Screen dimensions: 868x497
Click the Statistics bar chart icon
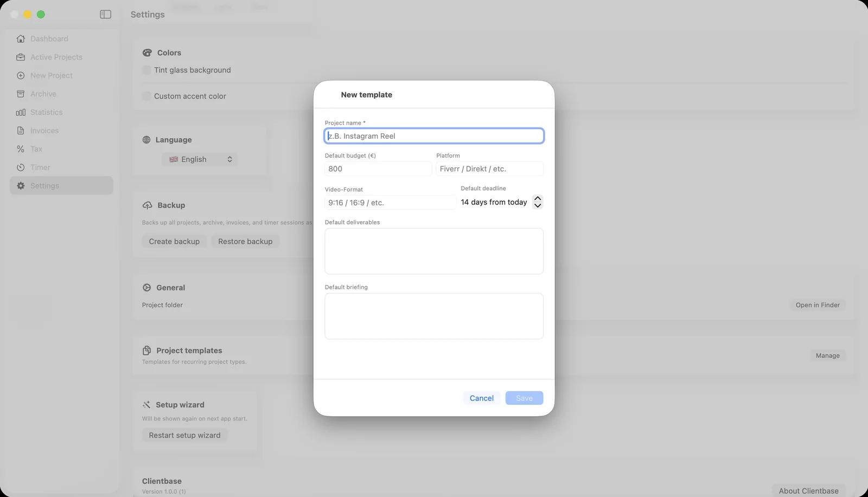[21, 112]
